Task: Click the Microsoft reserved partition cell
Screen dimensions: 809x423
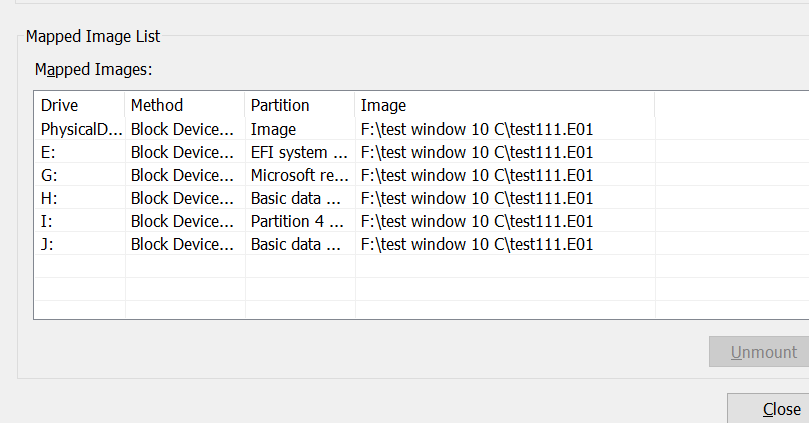Action: tap(299, 175)
